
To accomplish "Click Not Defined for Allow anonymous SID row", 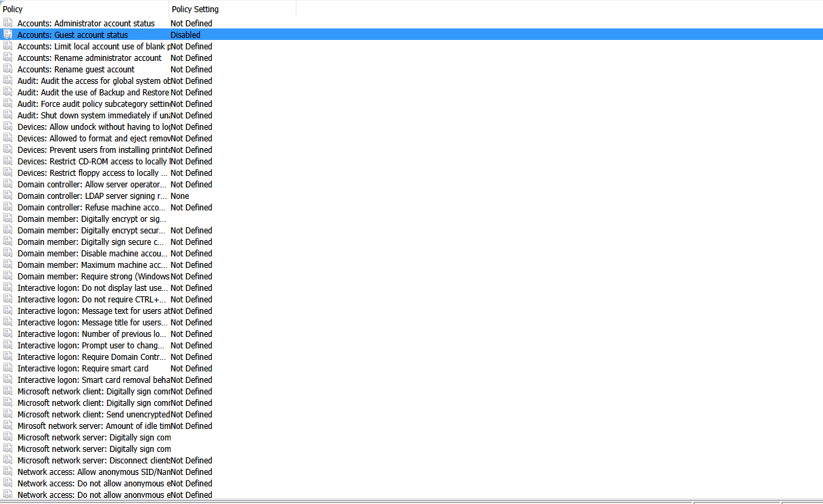I will click(x=192, y=472).
